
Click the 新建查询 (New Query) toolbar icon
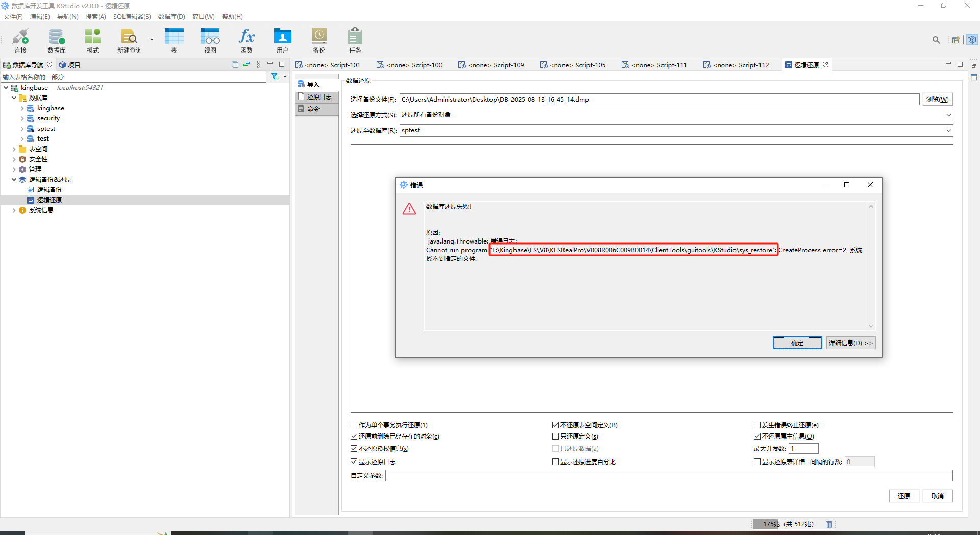click(x=129, y=40)
